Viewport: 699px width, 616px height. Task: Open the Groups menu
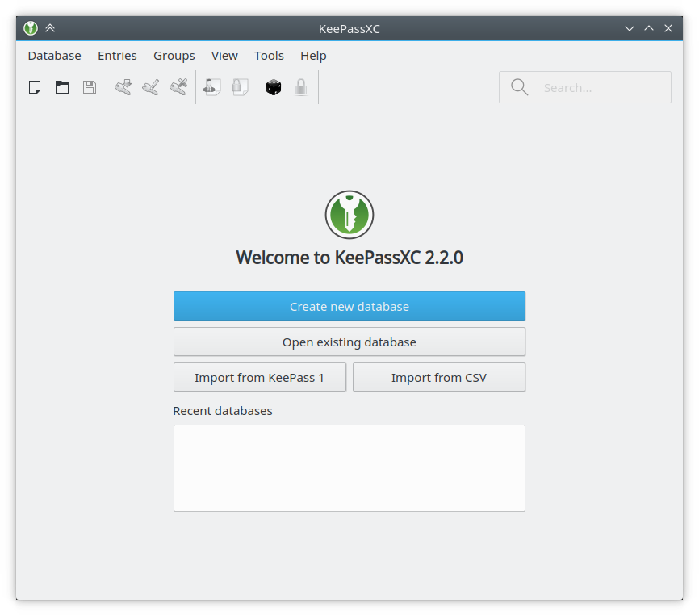click(x=174, y=56)
